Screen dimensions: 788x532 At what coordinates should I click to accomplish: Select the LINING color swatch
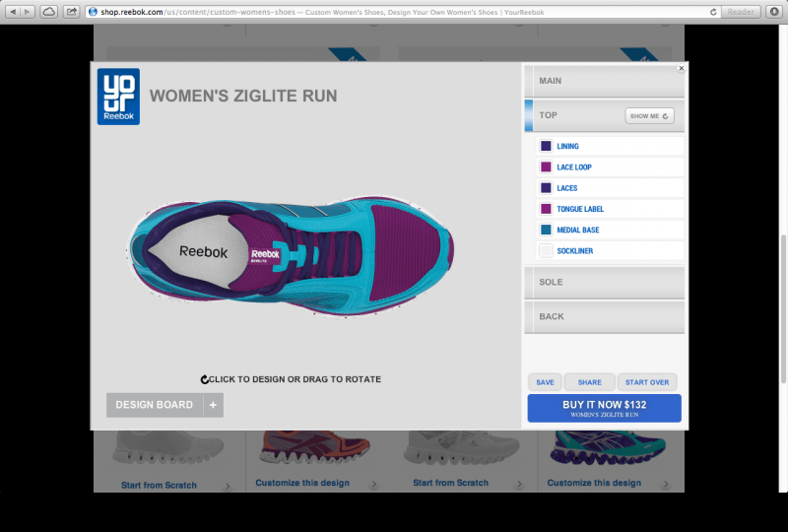point(546,146)
